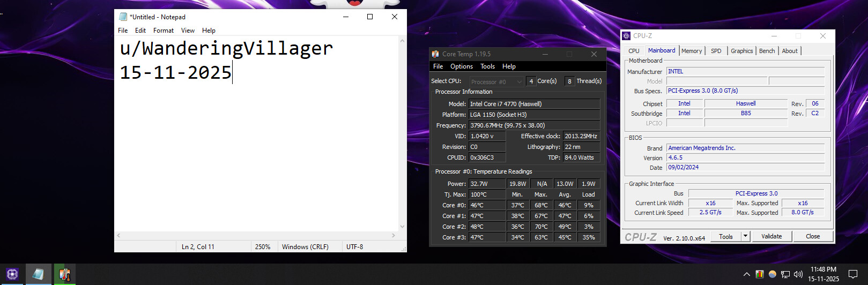Open the SPD tab in CPU-Z

tap(716, 51)
